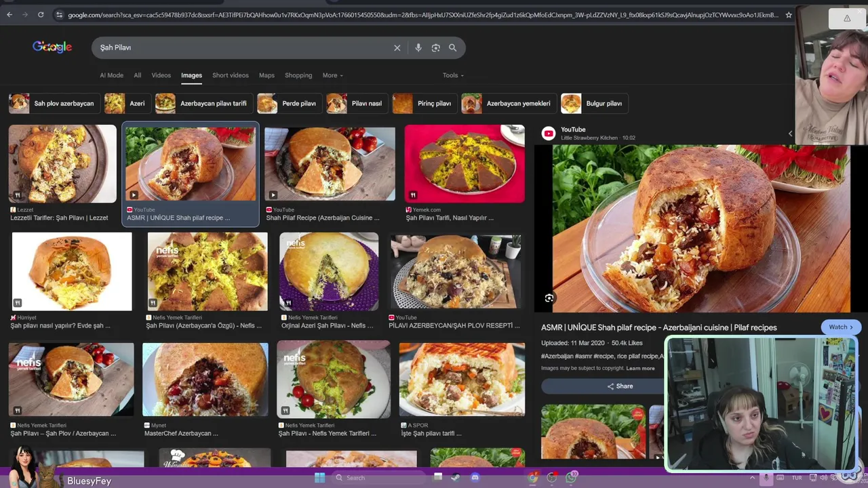
Task: Open Orjinal Azeri Şah Pilavı thumbnail
Action: (x=329, y=272)
